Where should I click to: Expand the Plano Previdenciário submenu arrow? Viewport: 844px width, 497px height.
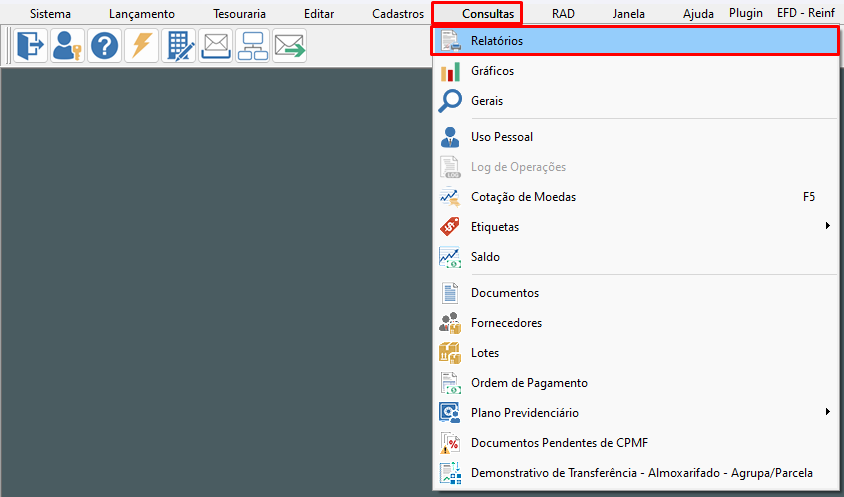point(827,412)
